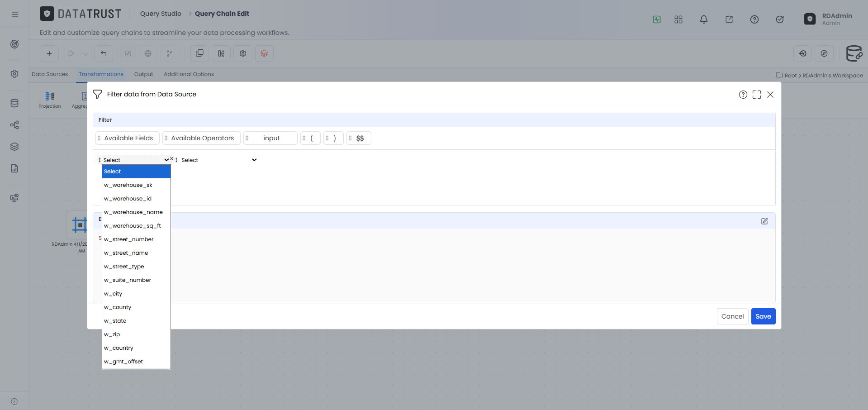Click the Available Operators chip
Screen dimensions: 868x410
tap(201, 138)
